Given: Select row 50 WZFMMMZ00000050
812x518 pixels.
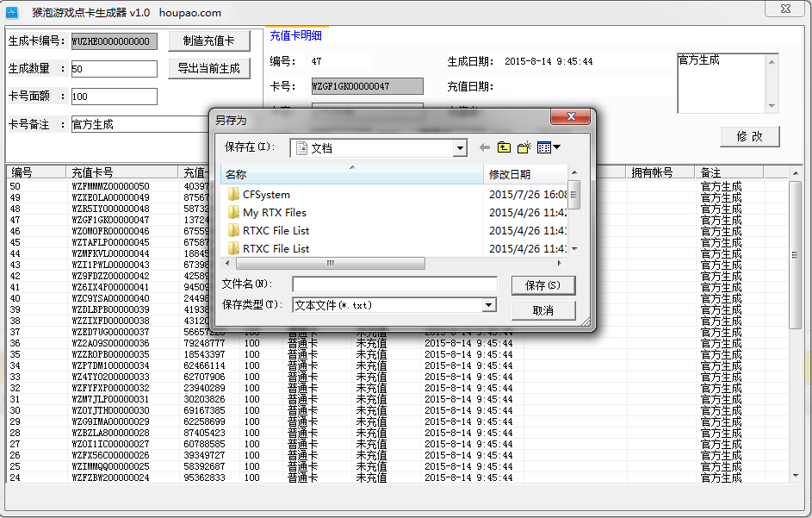Looking at the screenshot, I should pyautogui.click(x=110, y=186).
